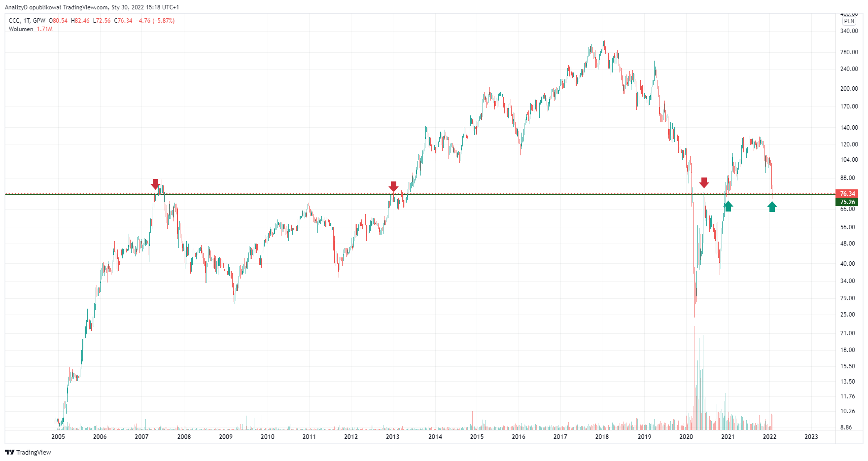Click the PLN currency label

849,21
